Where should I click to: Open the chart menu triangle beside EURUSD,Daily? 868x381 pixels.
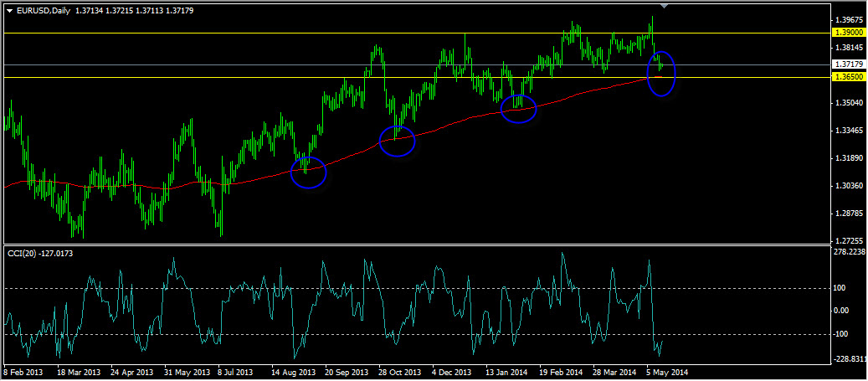tap(9, 11)
